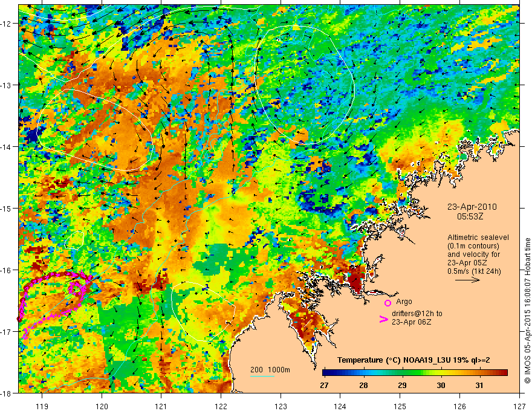Click the '200 1000m' bathymetry label

[270, 370]
